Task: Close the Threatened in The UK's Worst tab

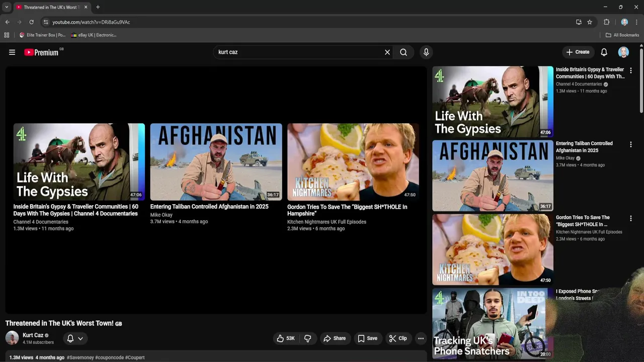Action: coord(86,7)
